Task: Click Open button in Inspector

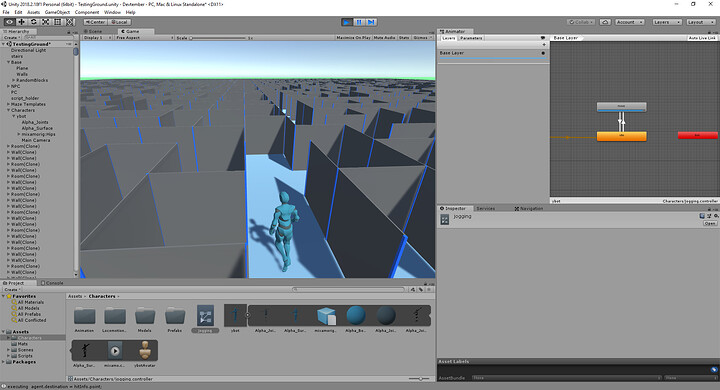Action: 710,223
